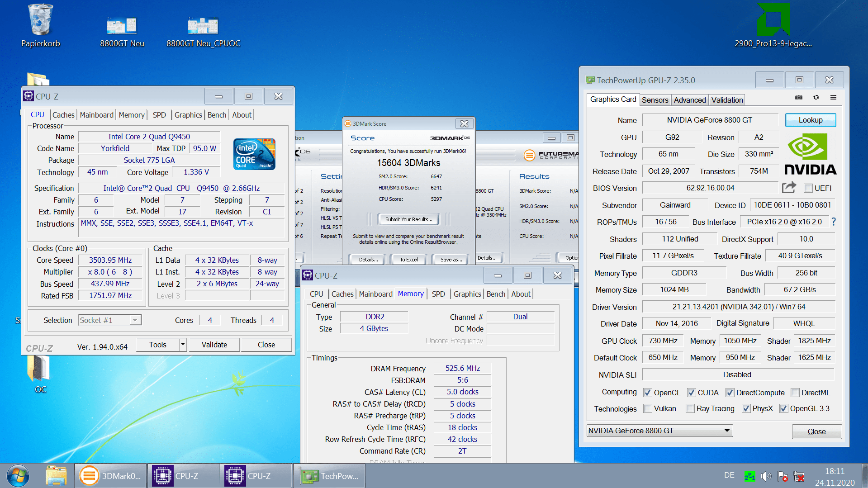
Task: Open the 2900_Pro13-9-legacy AMD installer icon
Action: [x=773, y=26]
